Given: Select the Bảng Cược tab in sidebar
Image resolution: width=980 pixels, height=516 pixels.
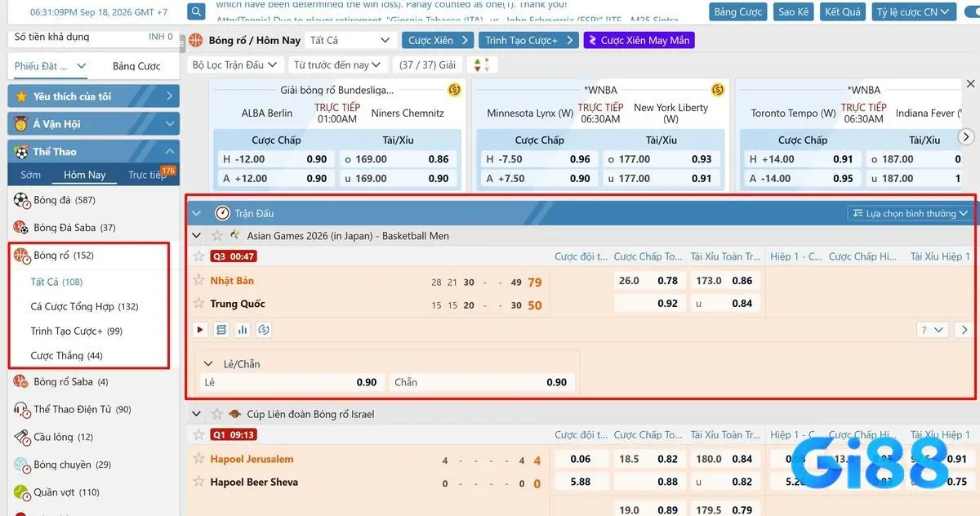Looking at the screenshot, I should click(x=136, y=66).
